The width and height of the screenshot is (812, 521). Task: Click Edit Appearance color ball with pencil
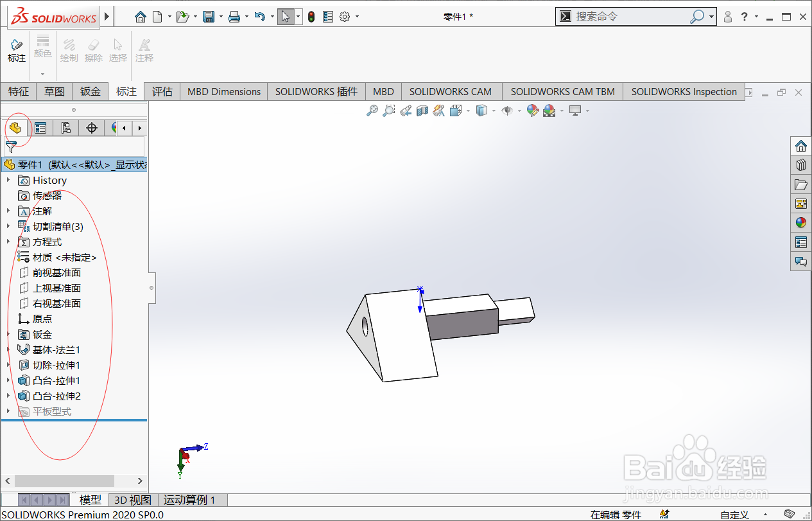(x=532, y=110)
